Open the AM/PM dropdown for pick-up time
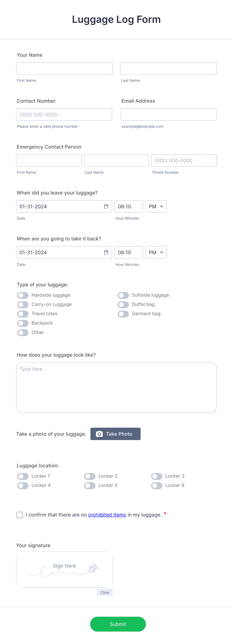The width and height of the screenshot is (233, 644). click(156, 252)
